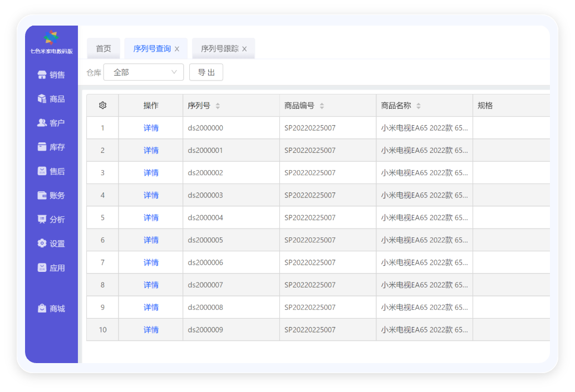Open the table column settings gear

click(x=102, y=105)
